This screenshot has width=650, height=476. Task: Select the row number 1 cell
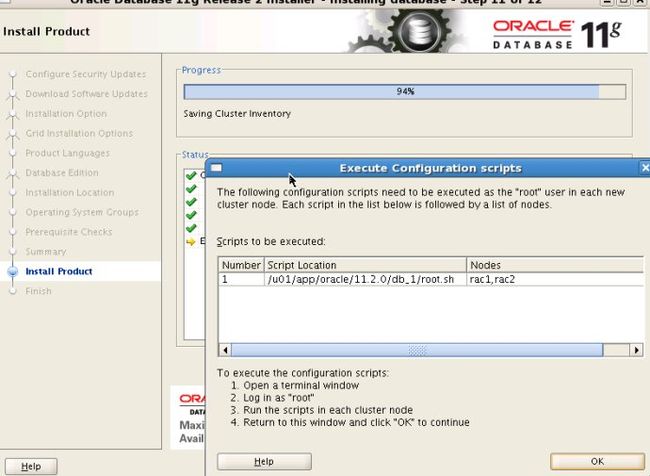click(x=241, y=279)
